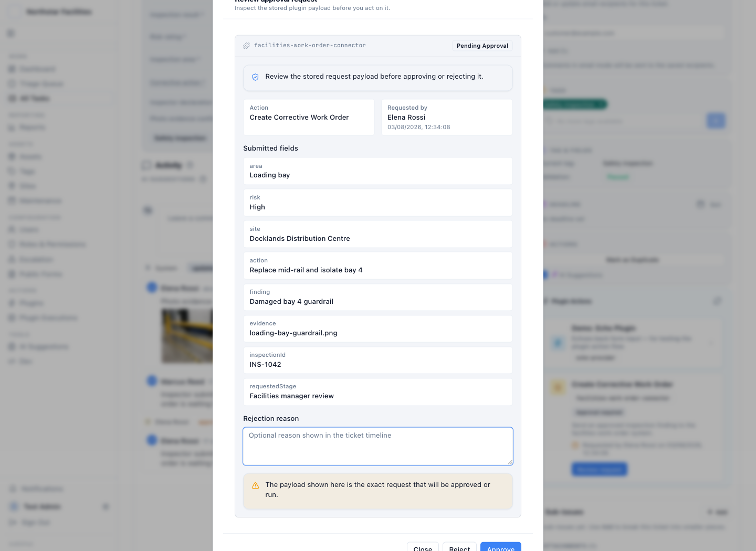This screenshot has height=551, width=756.
Task: Select the area field showing Loading bay
Action: tap(378, 171)
